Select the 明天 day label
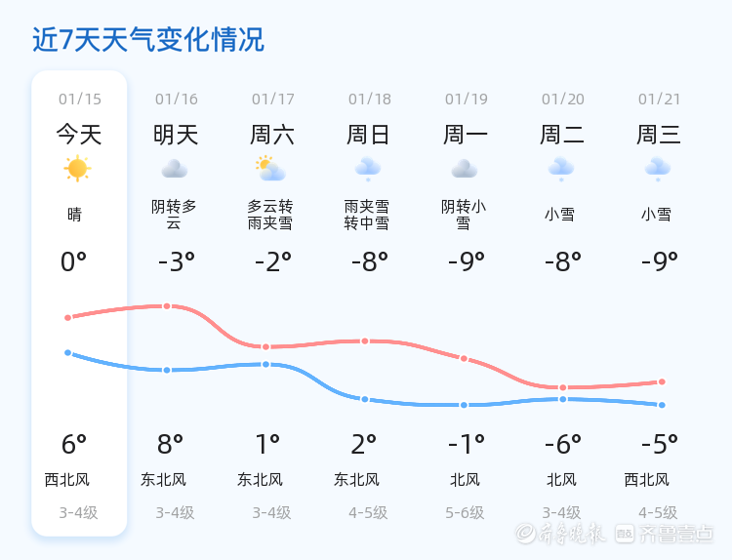 coord(176,135)
